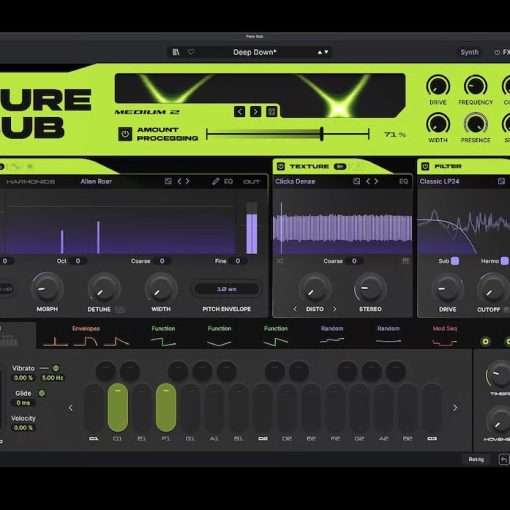Click the texture Coarse value field
510x510 pixels.
[x=354, y=261]
